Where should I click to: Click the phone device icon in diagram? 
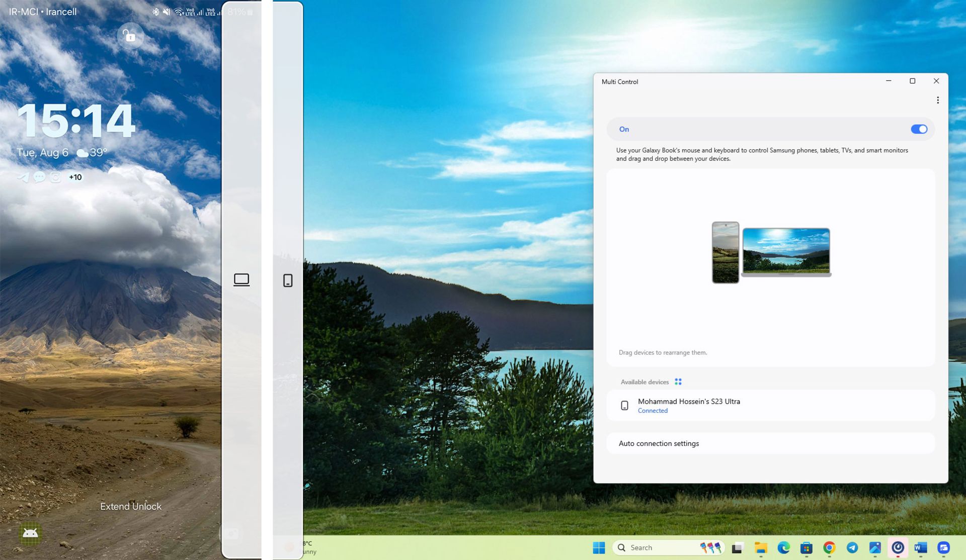click(x=725, y=252)
